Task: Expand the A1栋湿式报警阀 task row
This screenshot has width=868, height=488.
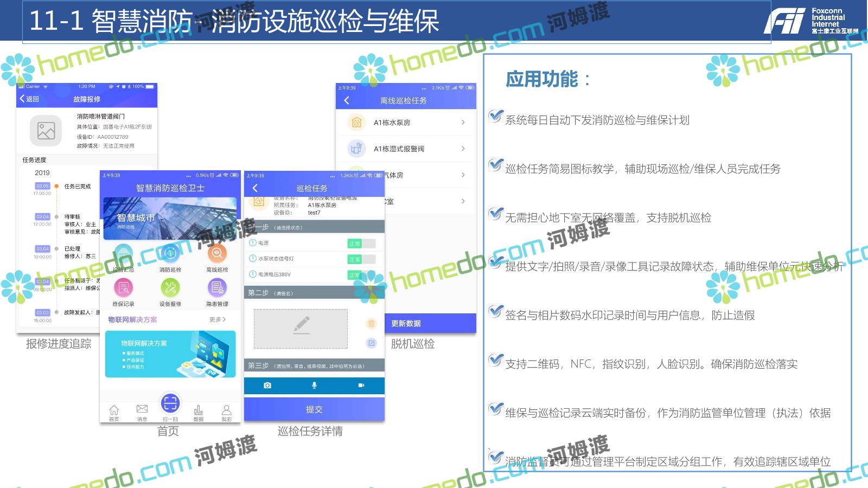Action: [406, 149]
